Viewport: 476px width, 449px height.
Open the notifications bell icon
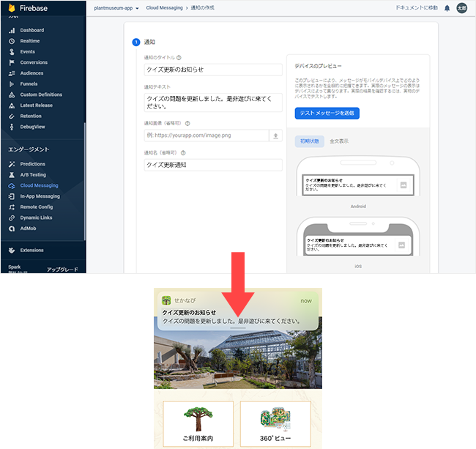pos(447,8)
